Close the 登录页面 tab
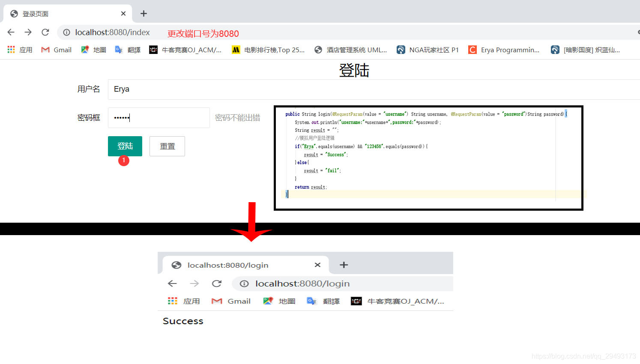This screenshot has width=640, height=364. point(123,14)
